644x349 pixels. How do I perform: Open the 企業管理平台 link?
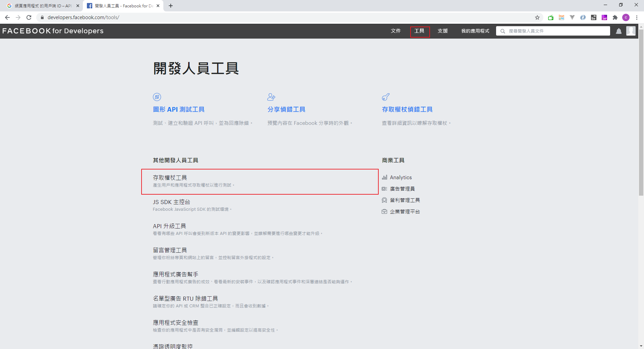[x=405, y=212]
